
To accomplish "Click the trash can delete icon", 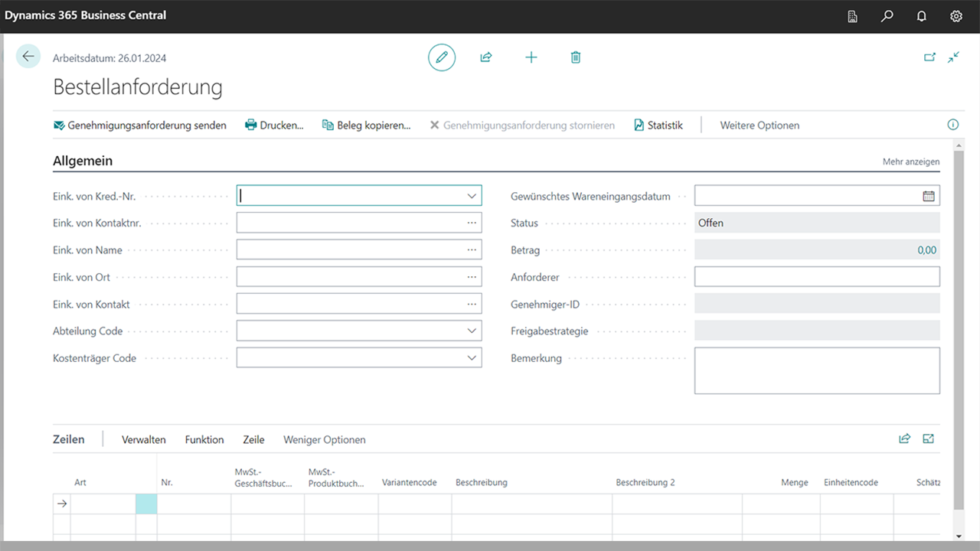I will (x=576, y=57).
